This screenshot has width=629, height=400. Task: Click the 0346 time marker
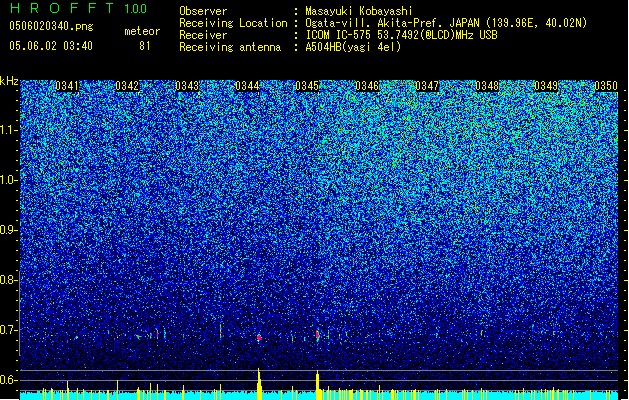tap(367, 86)
